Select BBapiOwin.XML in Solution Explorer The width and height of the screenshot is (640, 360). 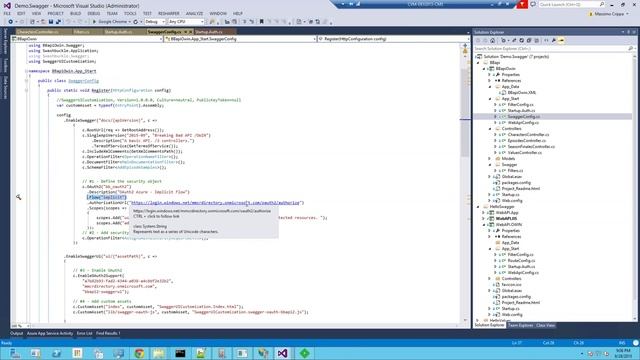522,93
